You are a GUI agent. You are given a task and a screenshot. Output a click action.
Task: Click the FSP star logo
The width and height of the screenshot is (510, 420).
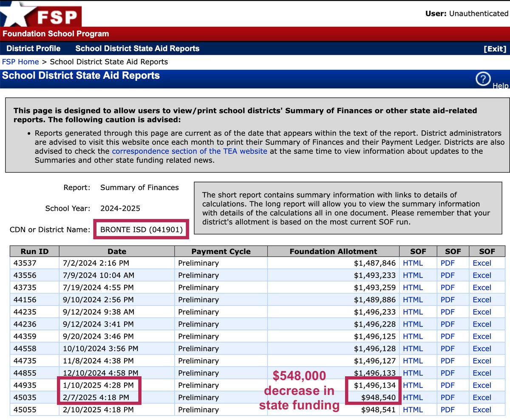tap(41, 14)
